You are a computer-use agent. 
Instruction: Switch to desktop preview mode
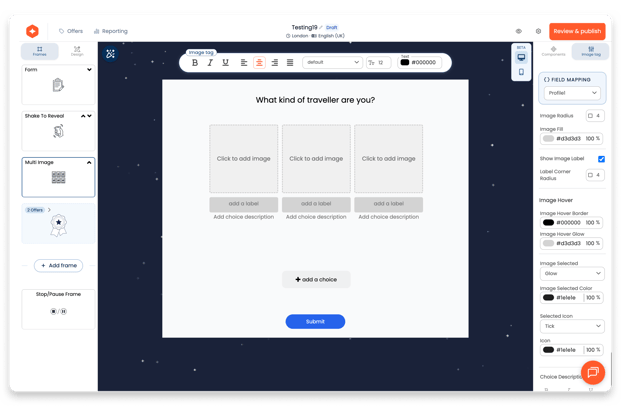[521, 57]
